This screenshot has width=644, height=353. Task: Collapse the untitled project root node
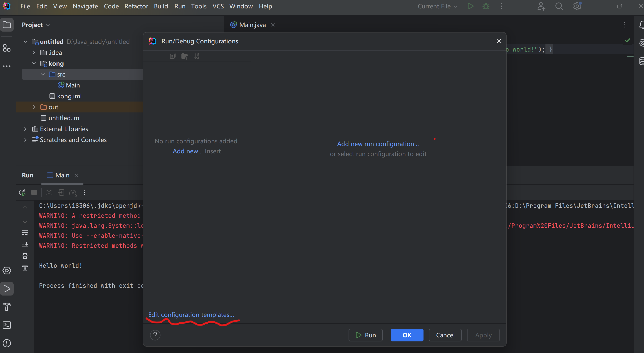(25, 42)
